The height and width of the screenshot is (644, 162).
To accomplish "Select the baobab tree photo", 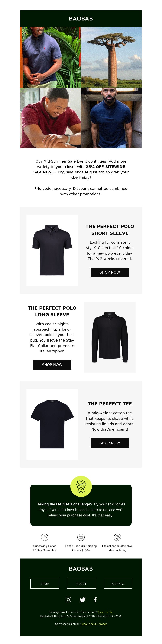I will point(111,57).
